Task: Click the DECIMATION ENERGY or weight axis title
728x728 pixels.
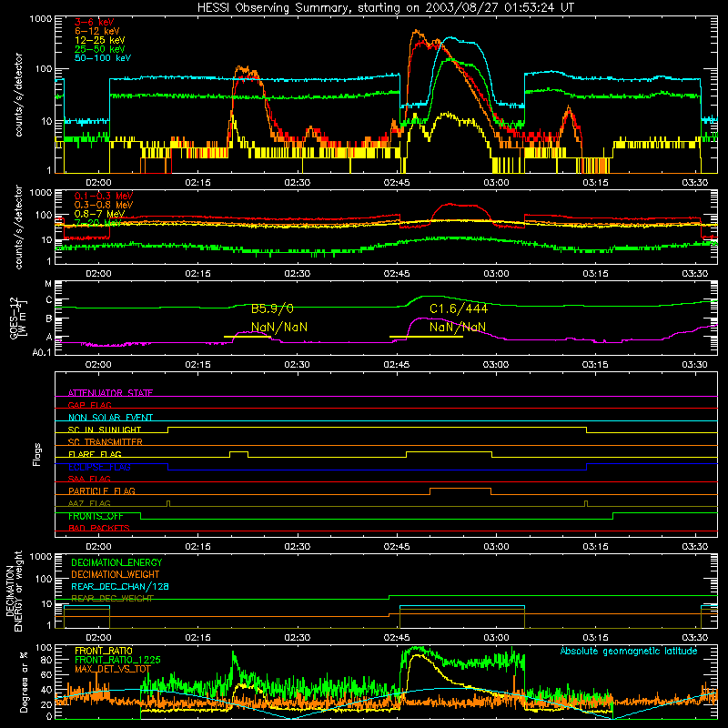Action: coord(14,591)
